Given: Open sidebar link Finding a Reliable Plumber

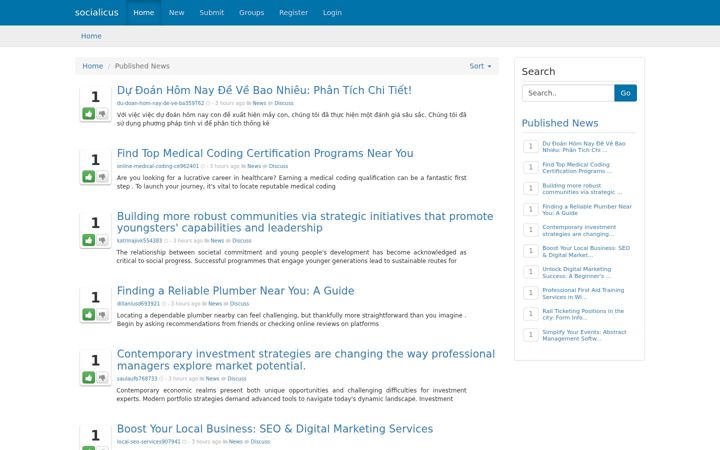Looking at the screenshot, I should [x=587, y=209].
